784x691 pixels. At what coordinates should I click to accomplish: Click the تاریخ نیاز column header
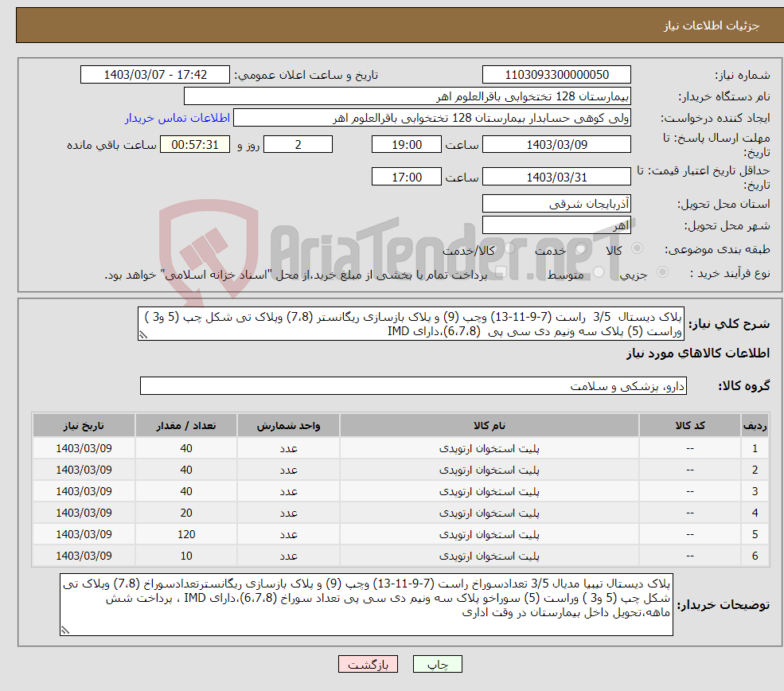pos(84,425)
